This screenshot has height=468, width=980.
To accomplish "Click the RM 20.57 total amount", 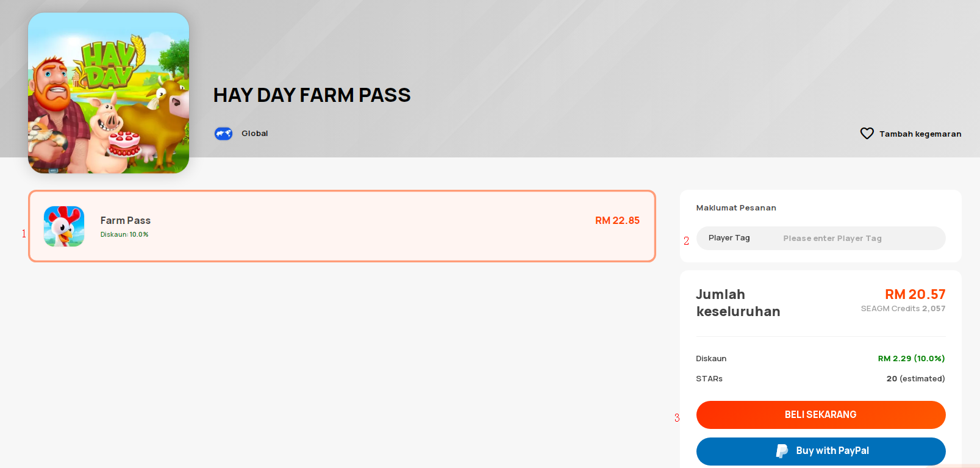I will 915,295.
